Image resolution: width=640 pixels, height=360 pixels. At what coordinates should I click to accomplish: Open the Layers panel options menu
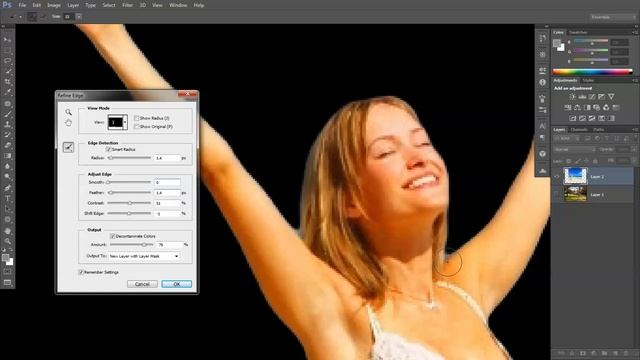pyautogui.click(x=635, y=129)
